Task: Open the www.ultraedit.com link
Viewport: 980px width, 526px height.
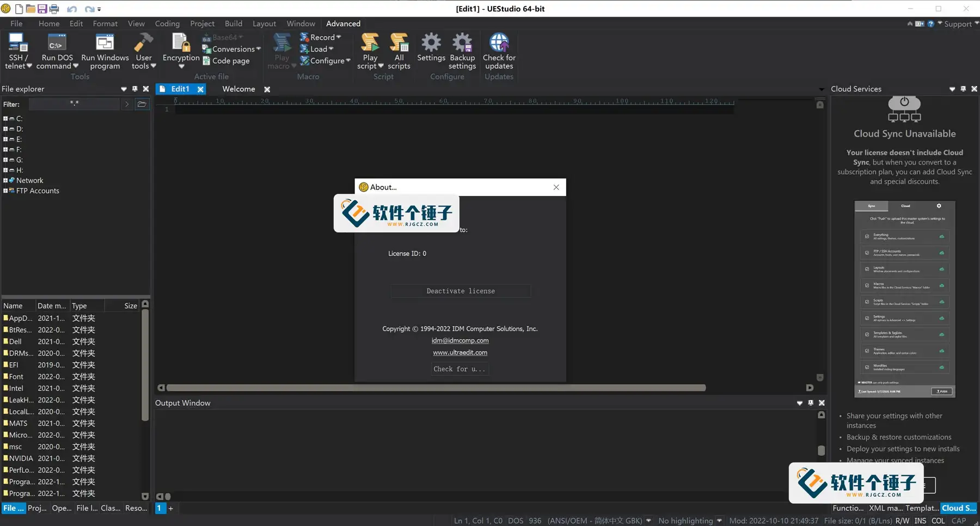Action: coord(460,352)
